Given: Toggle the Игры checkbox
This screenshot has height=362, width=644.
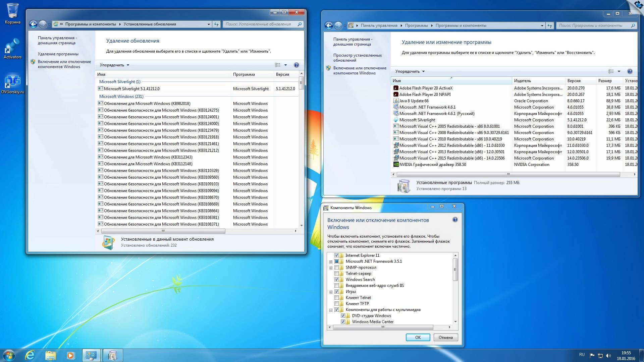Looking at the screenshot, I should click(336, 292).
